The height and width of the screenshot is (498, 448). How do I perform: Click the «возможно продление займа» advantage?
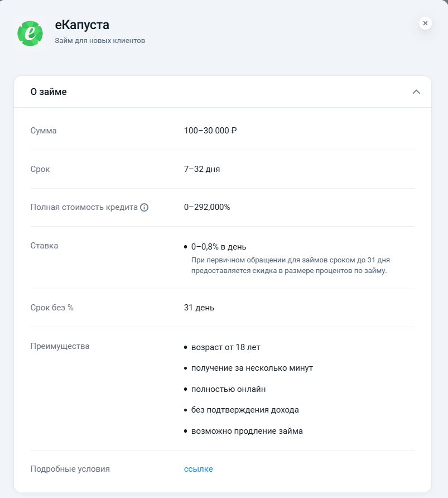point(247,431)
